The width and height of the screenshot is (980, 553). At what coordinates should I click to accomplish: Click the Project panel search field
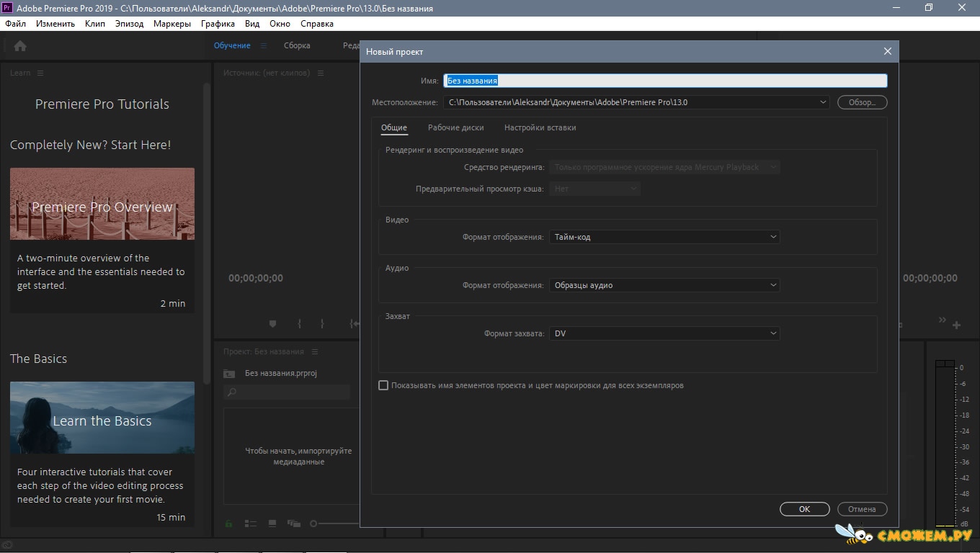click(x=287, y=392)
